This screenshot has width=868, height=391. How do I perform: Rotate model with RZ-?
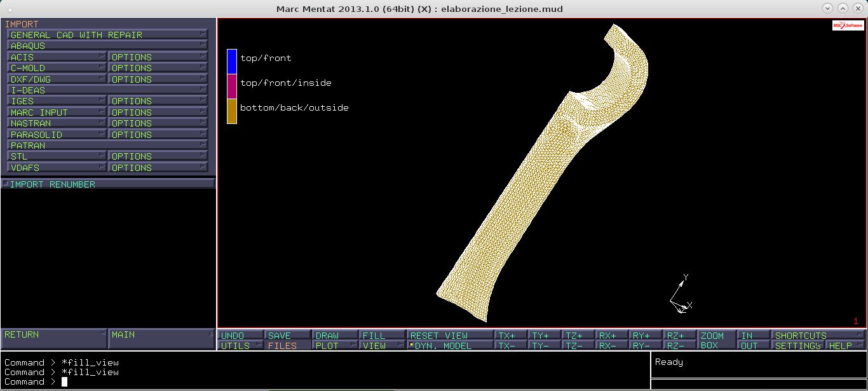680,346
